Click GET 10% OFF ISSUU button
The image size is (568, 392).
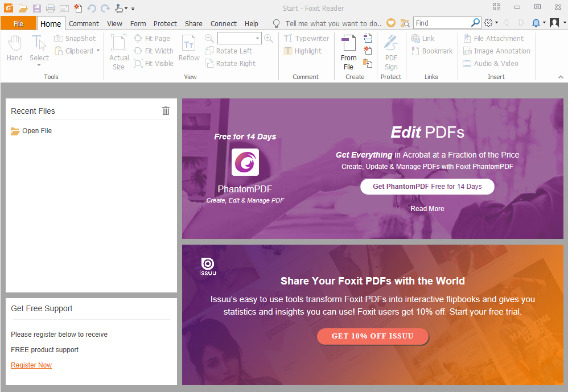[372, 336]
